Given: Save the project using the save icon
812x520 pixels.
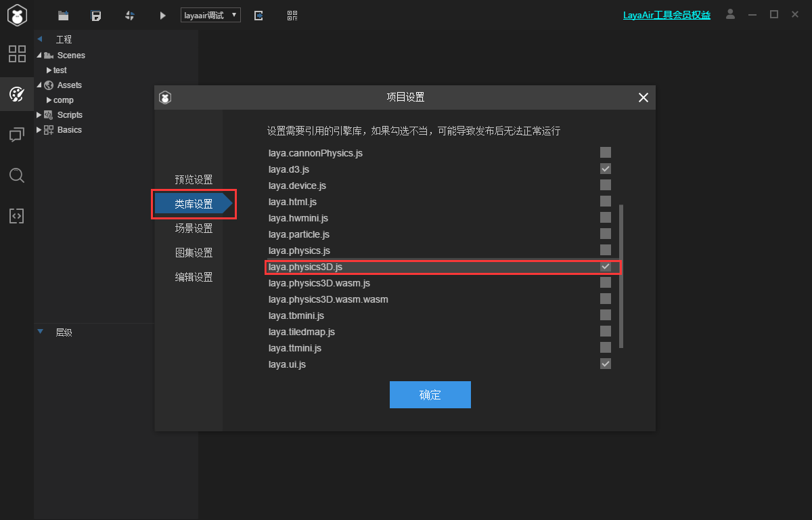Looking at the screenshot, I should click(x=96, y=15).
